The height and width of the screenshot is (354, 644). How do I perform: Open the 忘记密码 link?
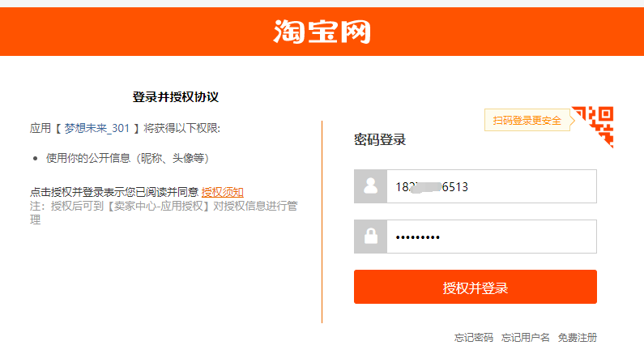(474, 338)
